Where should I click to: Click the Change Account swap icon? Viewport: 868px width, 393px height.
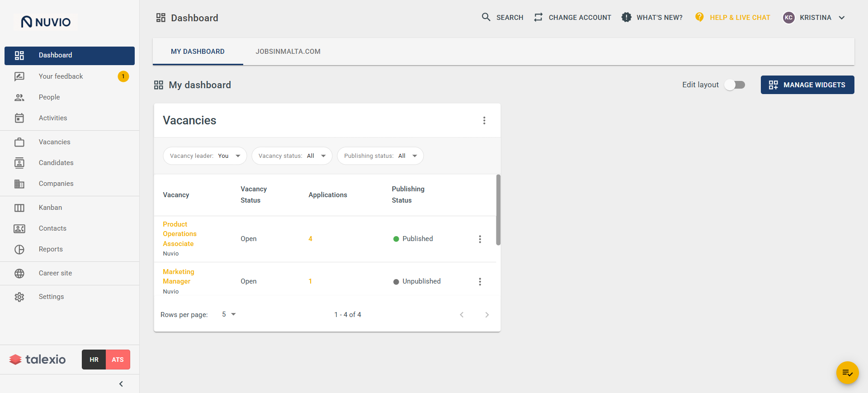[538, 17]
